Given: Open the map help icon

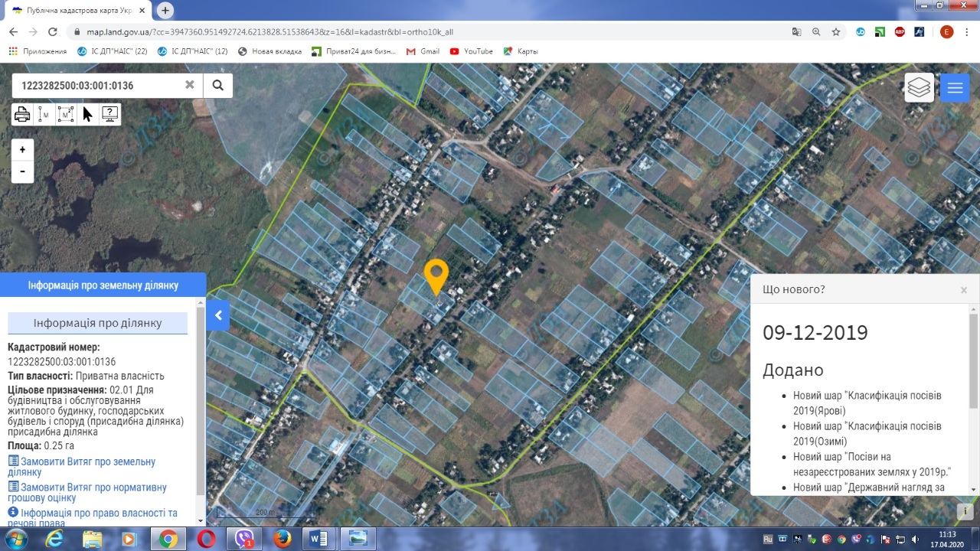Looking at the screenshot, I should [x=109, y=115].
